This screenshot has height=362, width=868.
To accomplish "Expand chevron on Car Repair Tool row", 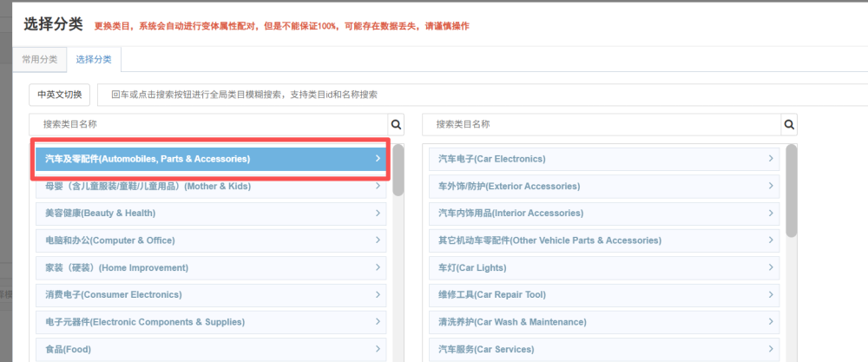I will pyautogui.click(x=771, y=294).
